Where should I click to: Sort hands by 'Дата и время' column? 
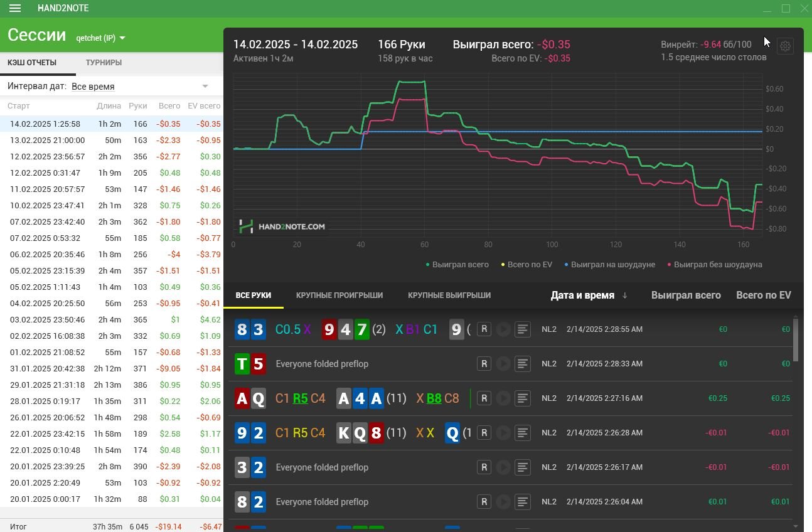[589, 295]
